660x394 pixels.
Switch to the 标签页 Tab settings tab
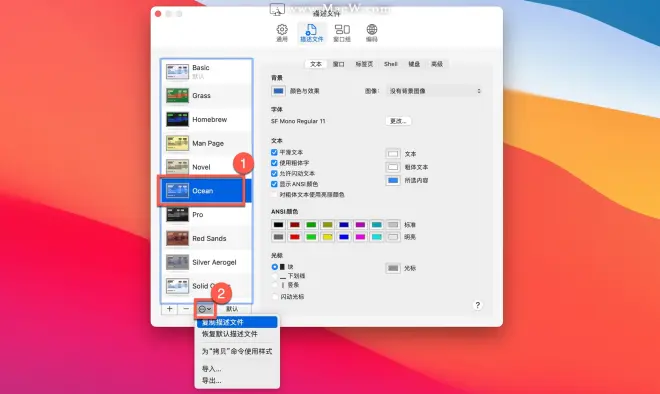[364, 64]
